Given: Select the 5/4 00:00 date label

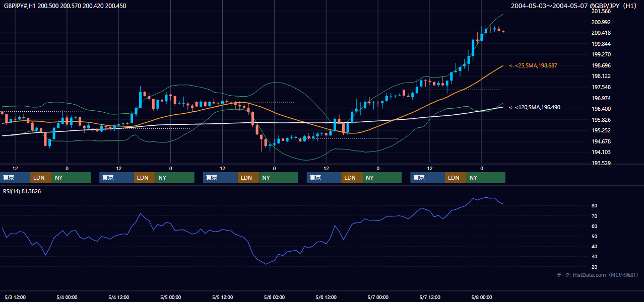Looking at the screenshot, I should pyautogui.click(x=67, y=297).
